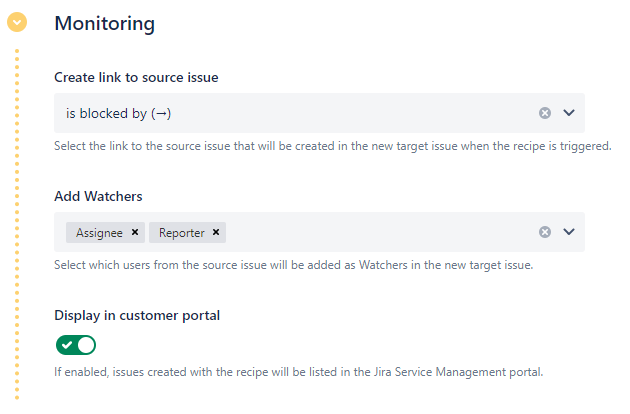This screenshot has width=630, height=414.
Task: Remove the Assignee watcher tag
Action: (135, 232)
